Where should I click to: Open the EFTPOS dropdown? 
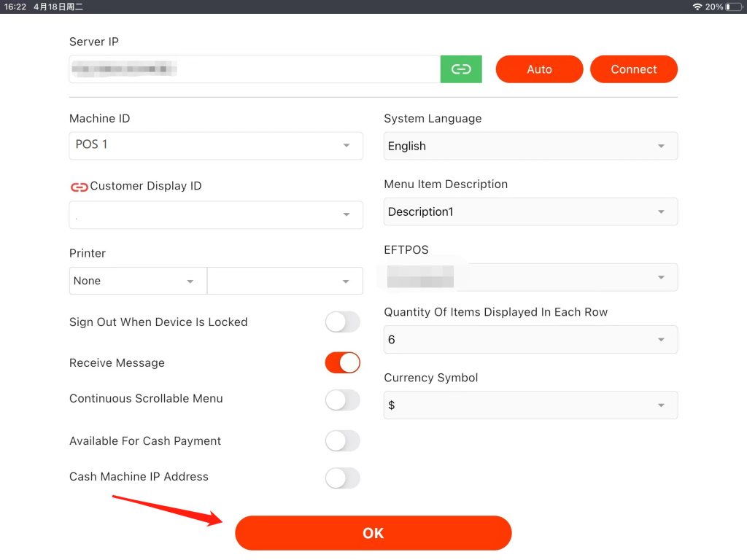point(530,277)
